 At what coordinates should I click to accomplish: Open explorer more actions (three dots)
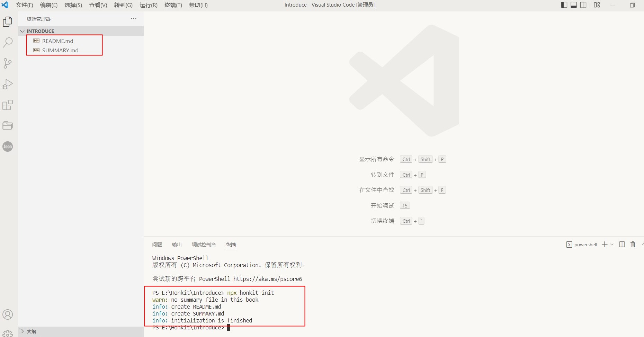134,19
